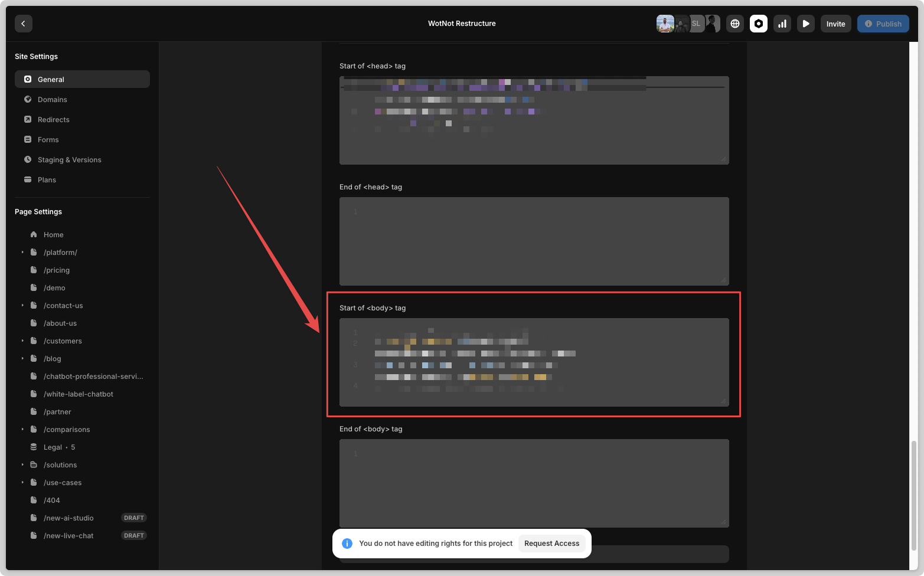Click the Invite button
924x576 pixels.
point(835,24)
